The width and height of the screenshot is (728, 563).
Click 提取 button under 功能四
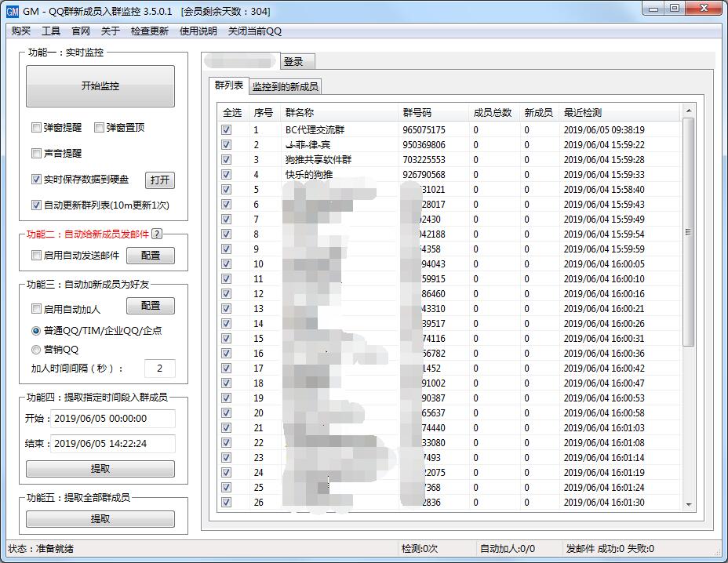click(100, 469)
